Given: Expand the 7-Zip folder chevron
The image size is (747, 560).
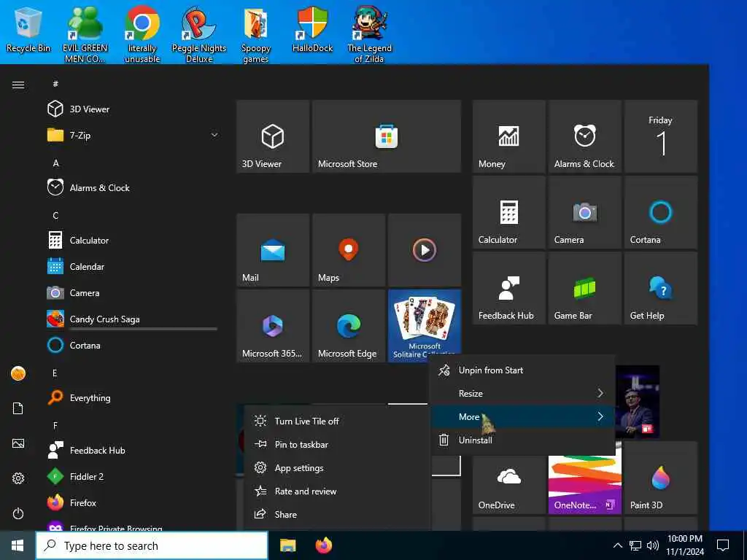Looking at the screenshot, I should (x=214, y=135).
